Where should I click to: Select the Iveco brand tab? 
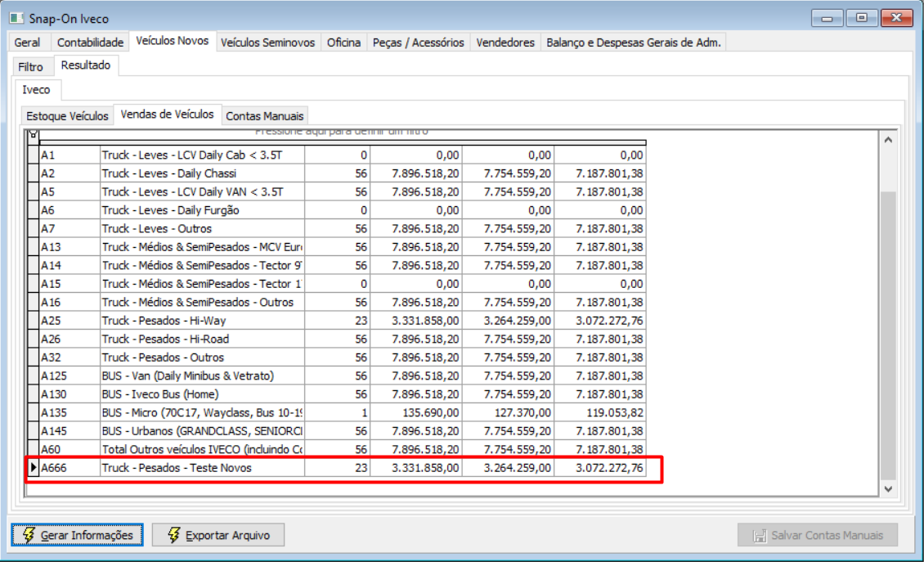tap(37, 90)
